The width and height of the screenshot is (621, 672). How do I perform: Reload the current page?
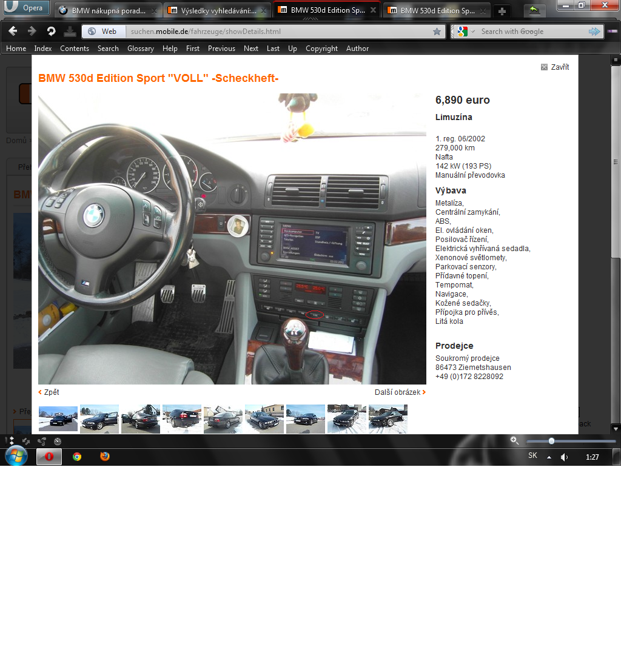(52, 32)
